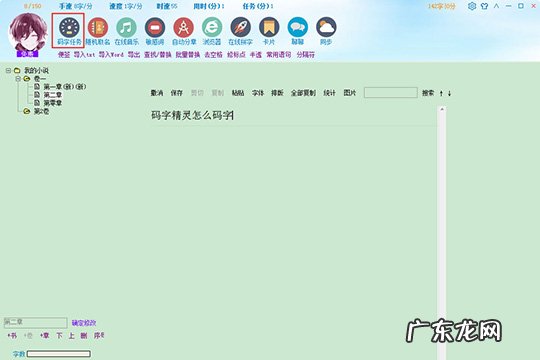Open 常用语句 common phrases
Screen dimensions: 540x360
click(279, 55)
